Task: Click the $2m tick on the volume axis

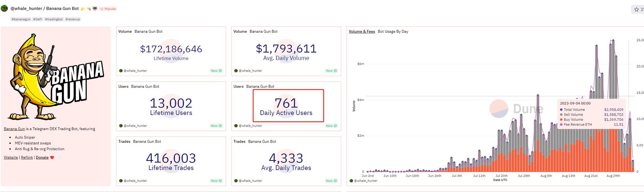Action: [361, 136]
